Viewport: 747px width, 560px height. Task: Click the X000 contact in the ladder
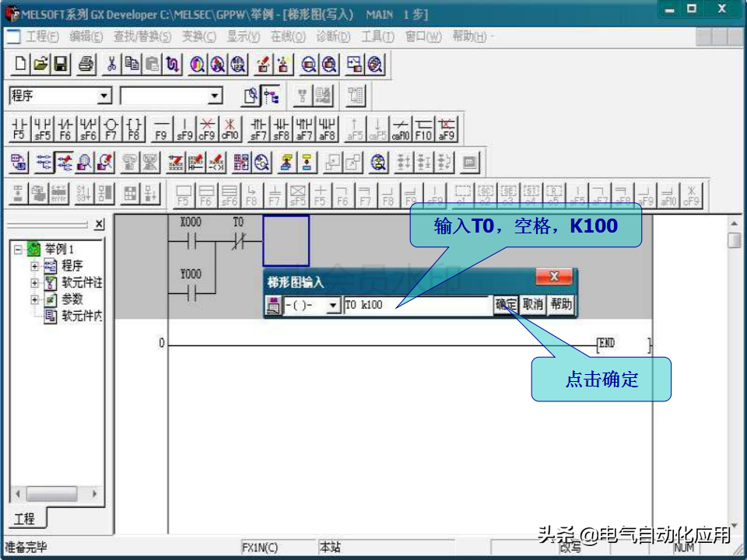[191, 241]
